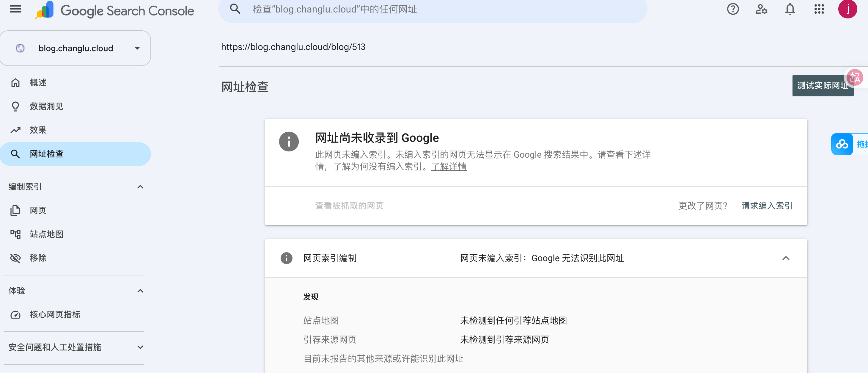Go to 概述 in the sidebar
The image size is (868, 373).
point(76,83)
